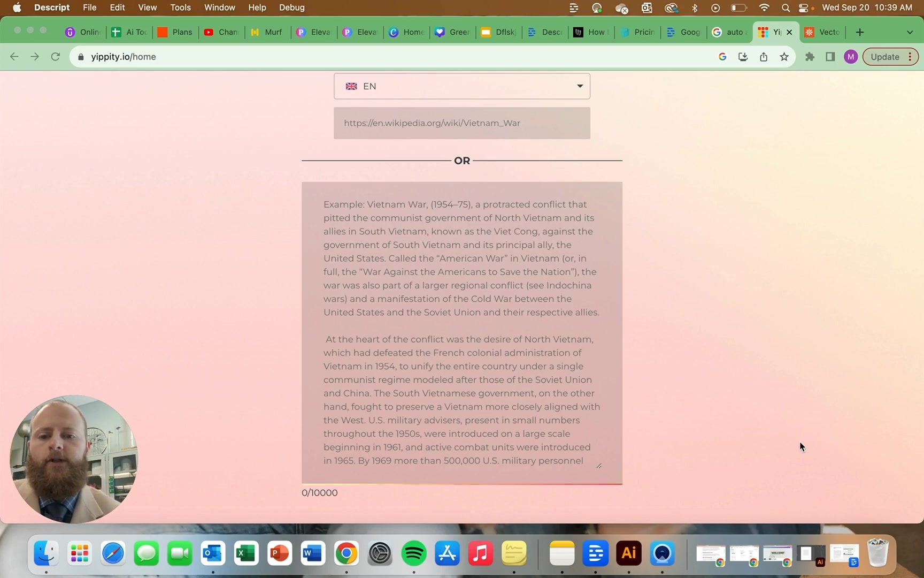The image size is (924, 578).
Task: Click the 0/10000 character counter
Action: 320,493
